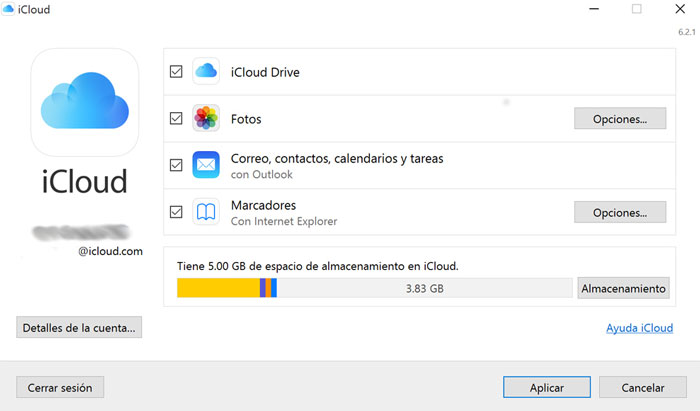The image size is (700, 411).
Task: Click the Aplicar button
Action: 547,387
